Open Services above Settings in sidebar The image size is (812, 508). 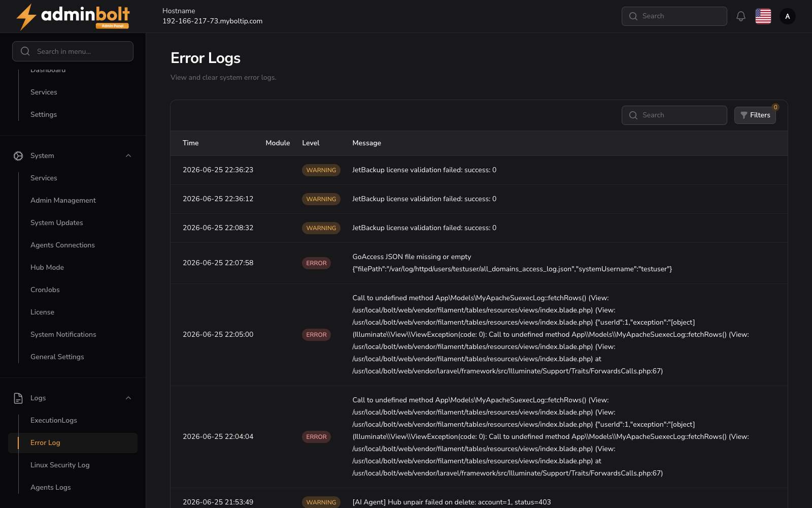point(44,92)
